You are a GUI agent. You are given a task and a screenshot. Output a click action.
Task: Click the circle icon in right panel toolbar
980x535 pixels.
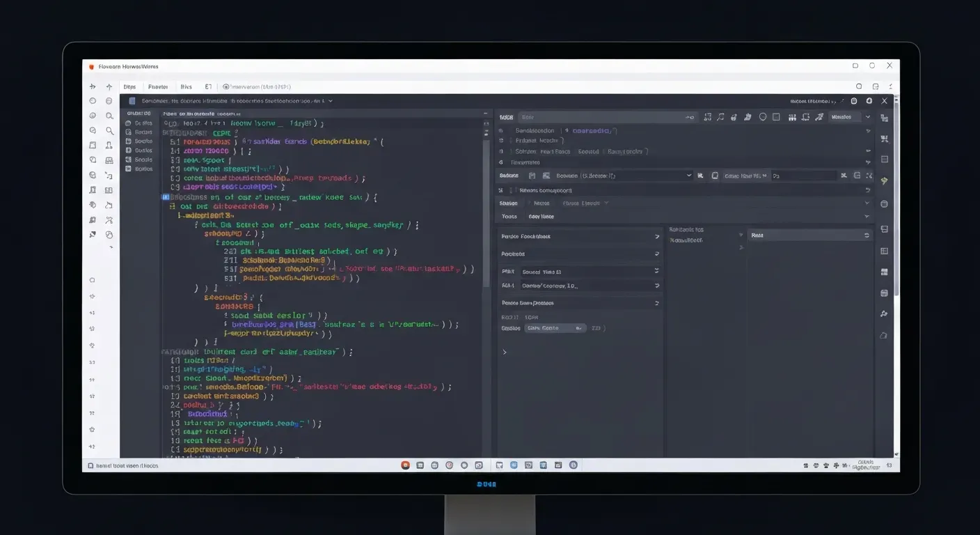click(763, 118)
